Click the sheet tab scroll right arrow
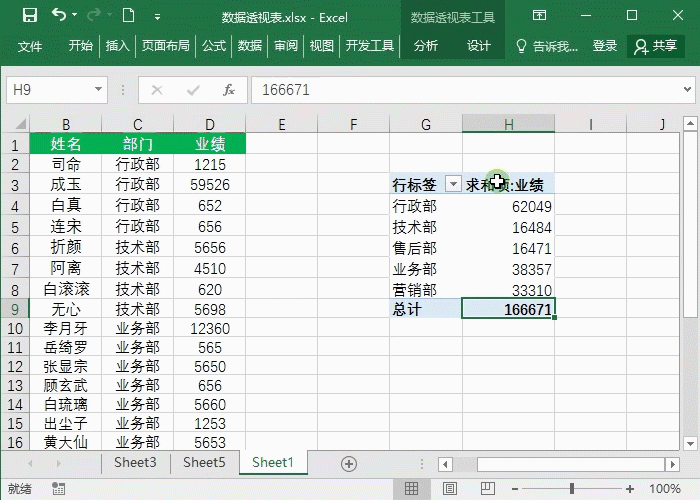 (x=58, y=464)
